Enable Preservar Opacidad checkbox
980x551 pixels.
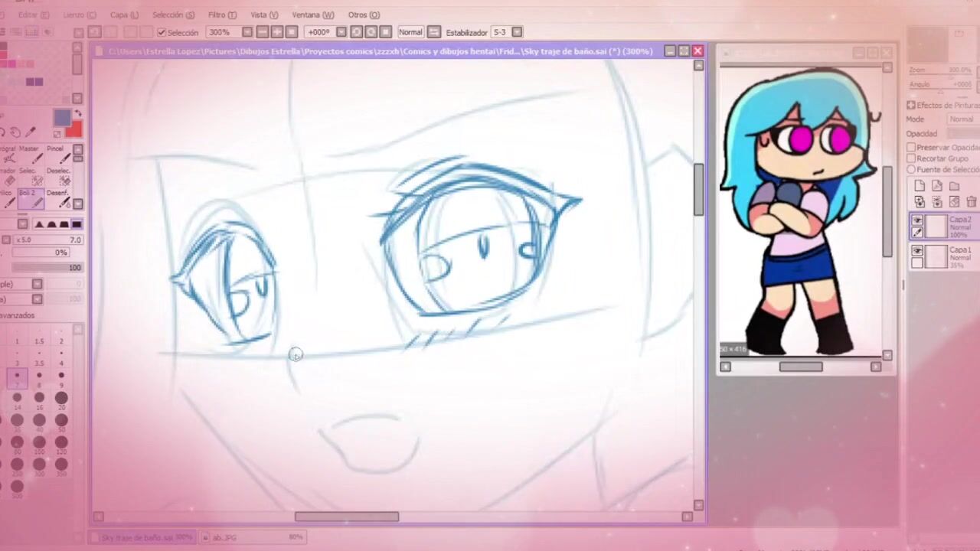tap(911, 147)
